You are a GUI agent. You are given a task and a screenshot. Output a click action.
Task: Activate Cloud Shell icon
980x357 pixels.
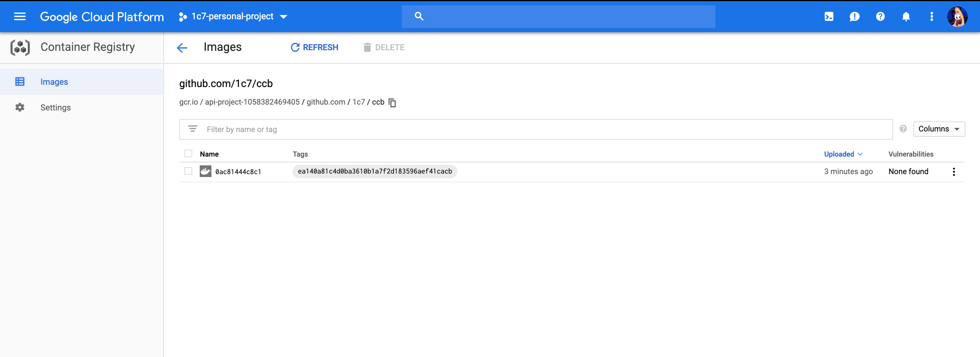click(x=828, y=16)
